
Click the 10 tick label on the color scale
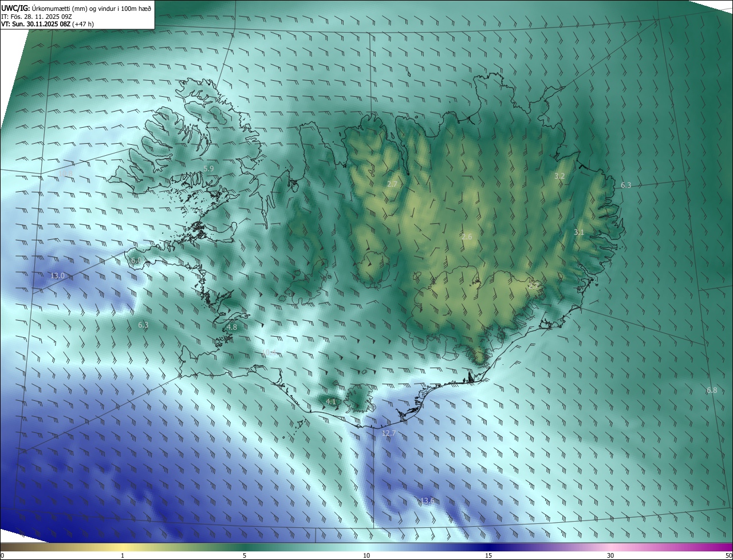pos(366,555)
